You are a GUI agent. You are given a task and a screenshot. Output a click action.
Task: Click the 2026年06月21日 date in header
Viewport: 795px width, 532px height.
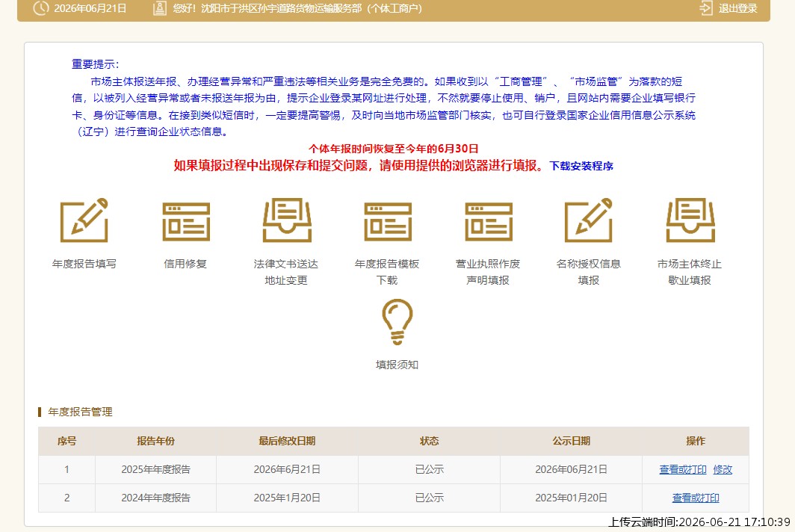point(90,8)
